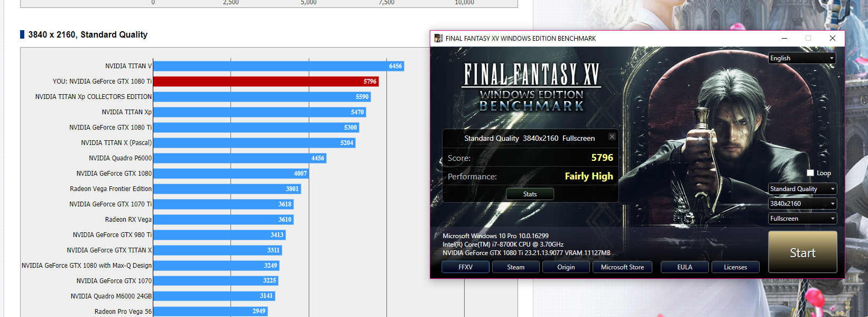868x317 pixels.
Task: Open the Standard Quality preset dropdown
Action: click(802, 189)
